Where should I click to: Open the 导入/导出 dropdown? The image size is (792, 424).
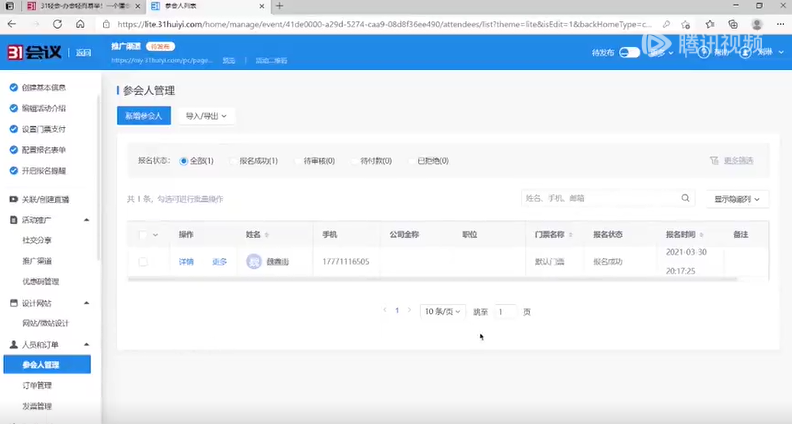(205, 116)
